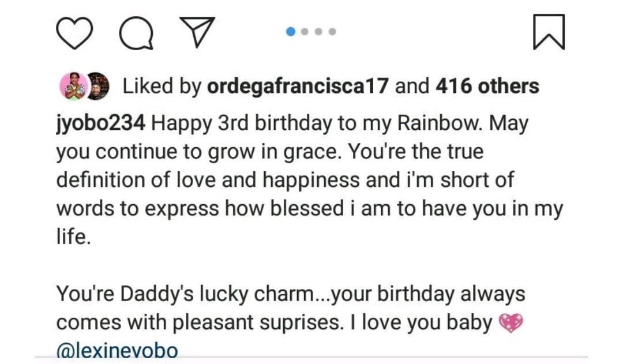Go to the third carousel dot
The width and height of the screenshot is (623, 364).
(x=318, y=32)
